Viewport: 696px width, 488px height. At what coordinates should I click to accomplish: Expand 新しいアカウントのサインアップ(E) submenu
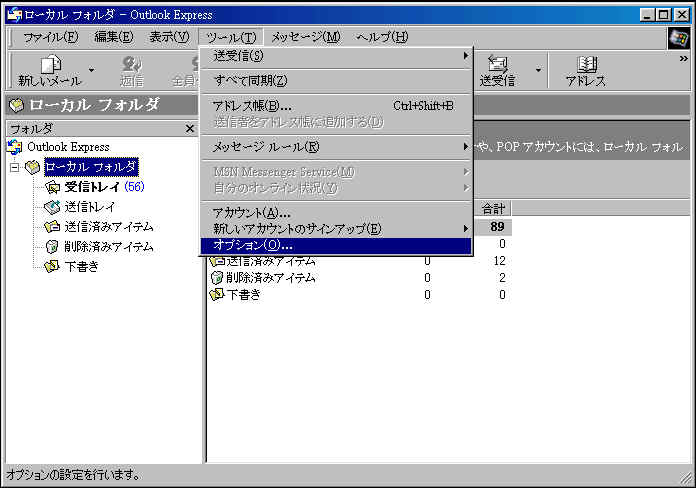point(336,229)
